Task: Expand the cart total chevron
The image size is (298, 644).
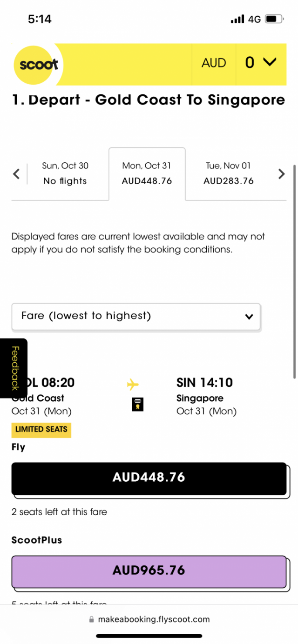Action: point(269,62)
